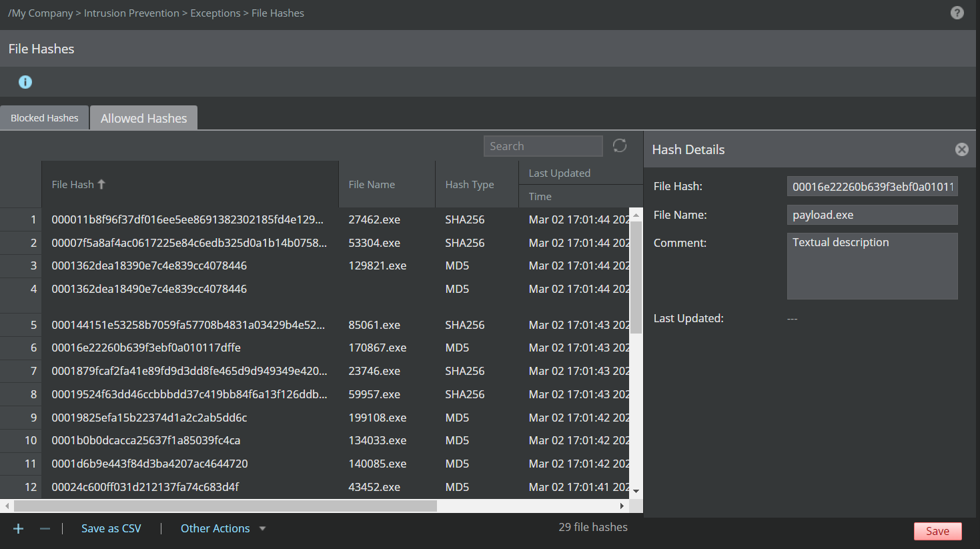
Task: Click the horizontal scrollbar thumb
Action: pos(225,506)
